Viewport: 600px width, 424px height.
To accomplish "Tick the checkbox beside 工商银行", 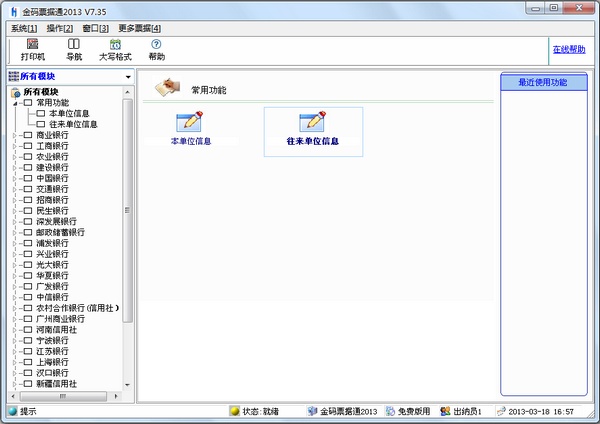I will click(27, 146).
